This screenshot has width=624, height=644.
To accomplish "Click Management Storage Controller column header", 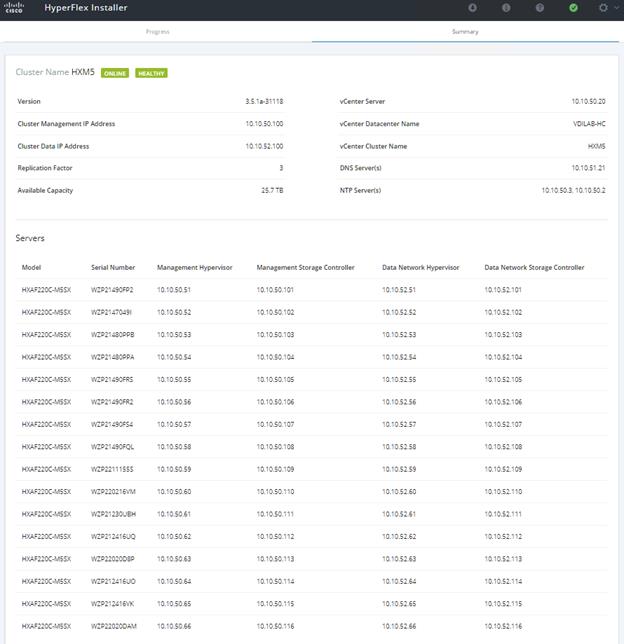I will tap(305, 267).
